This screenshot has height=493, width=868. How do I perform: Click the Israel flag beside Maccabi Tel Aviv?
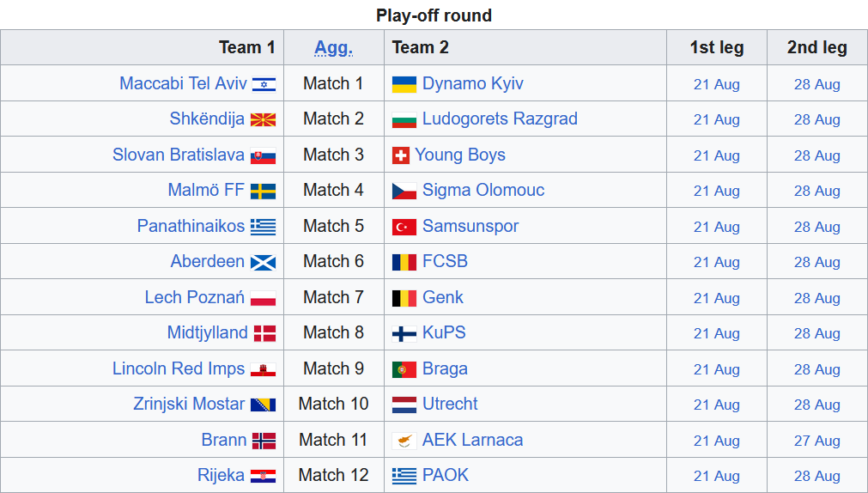coord(264,84)
